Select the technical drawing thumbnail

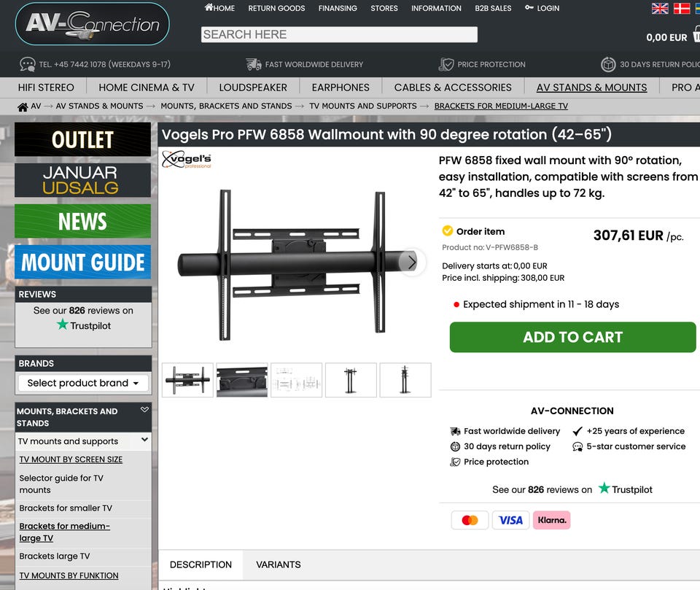point(297,380)
